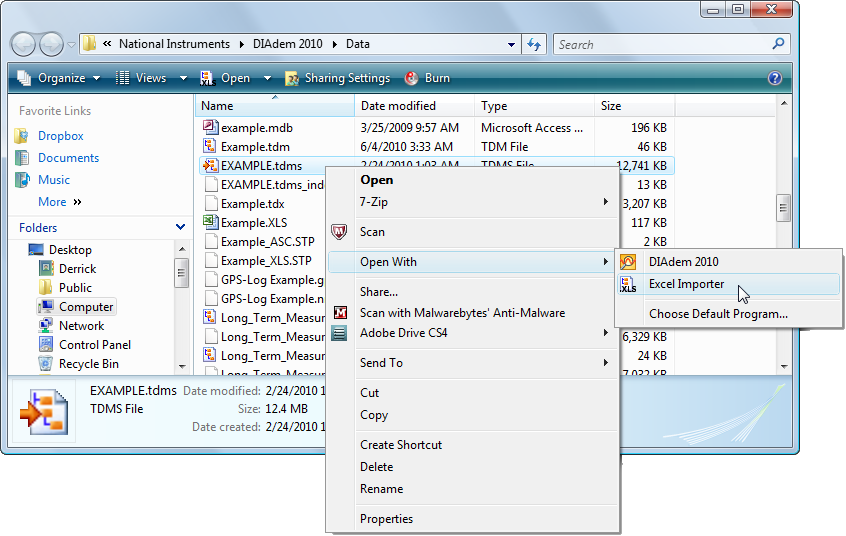Click the Excel Importer XLS icon
The width and height of the screenshot is (846, 536).
(628, 285)
